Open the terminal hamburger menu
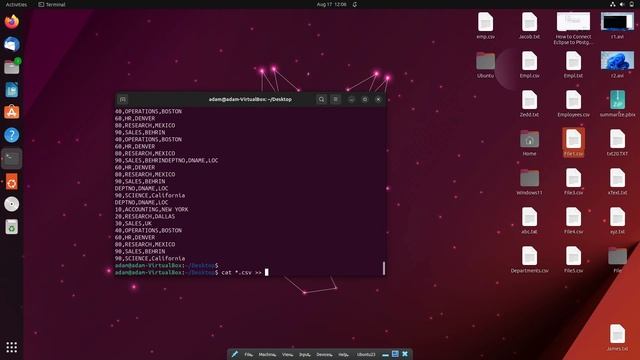Image resolution: width=640 pixels, height=360 pixels. (336, 99)
